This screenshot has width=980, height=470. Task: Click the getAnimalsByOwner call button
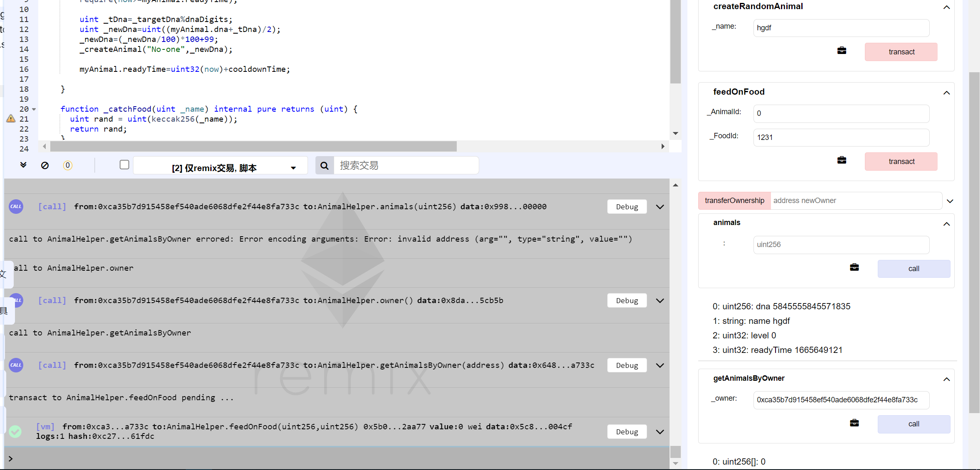tap(914, 424)
